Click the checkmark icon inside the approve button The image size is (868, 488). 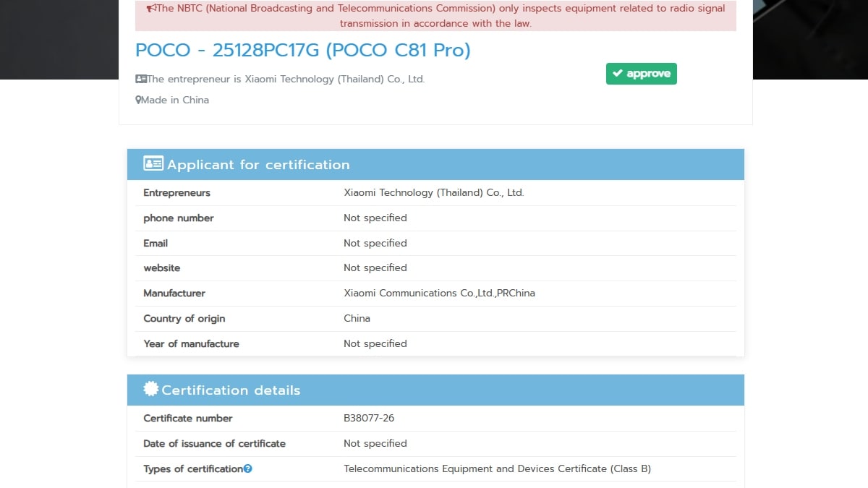tap(618, 73)
